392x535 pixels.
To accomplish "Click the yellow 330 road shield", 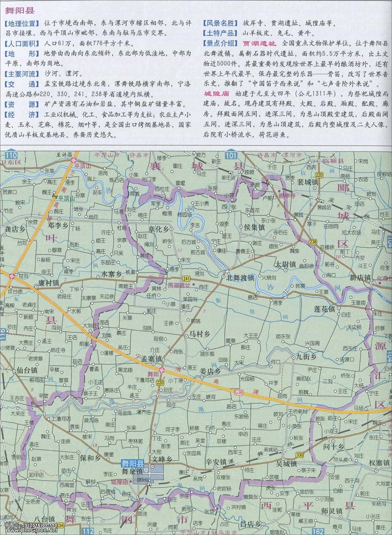I will (300, 455).
